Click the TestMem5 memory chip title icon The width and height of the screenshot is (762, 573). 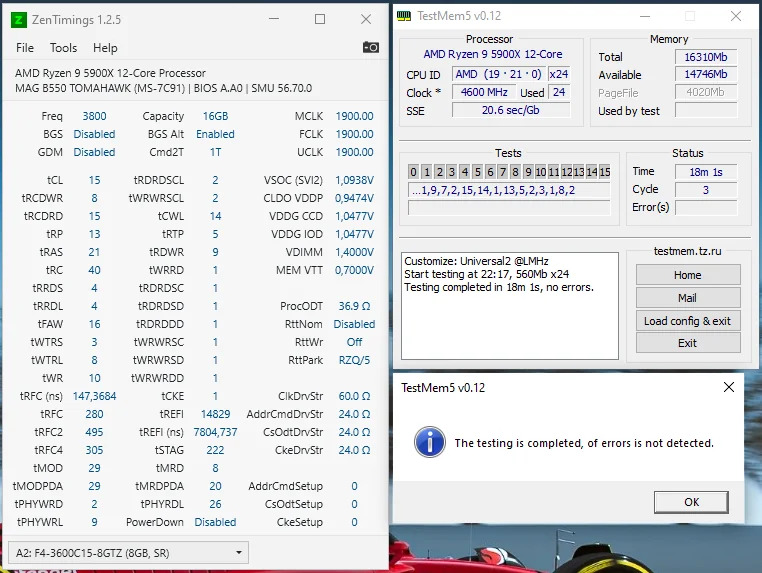403,16
